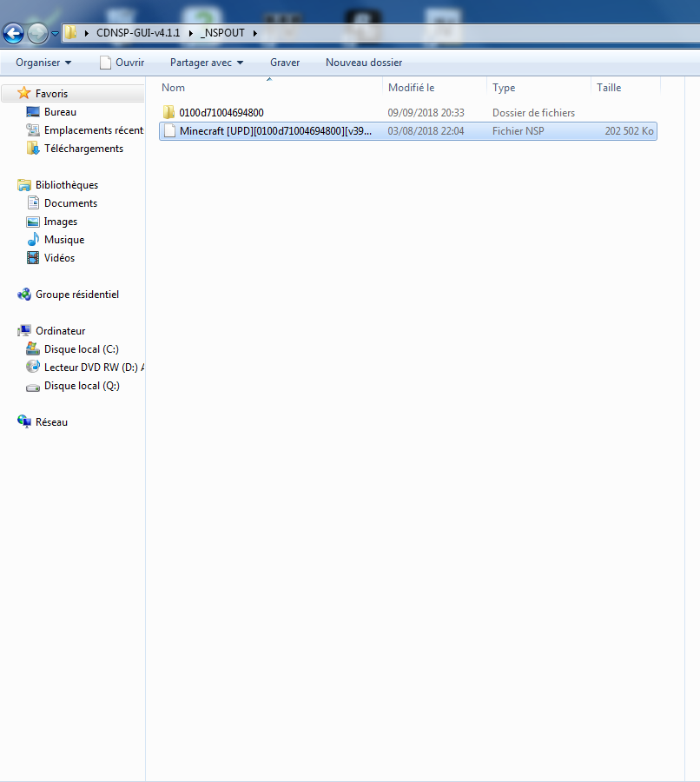Open the Partager avec dropdown
Viewport: 700px width, 782px height.
coord(207,63)
